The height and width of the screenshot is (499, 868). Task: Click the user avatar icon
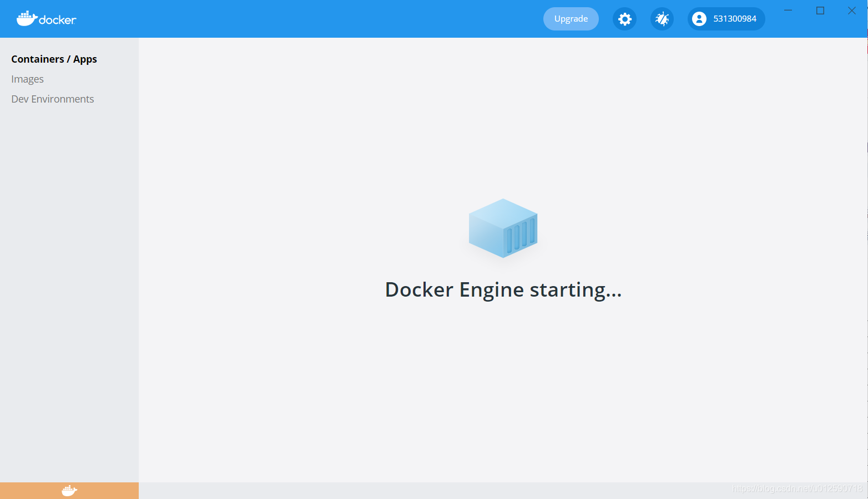point(699,19)
